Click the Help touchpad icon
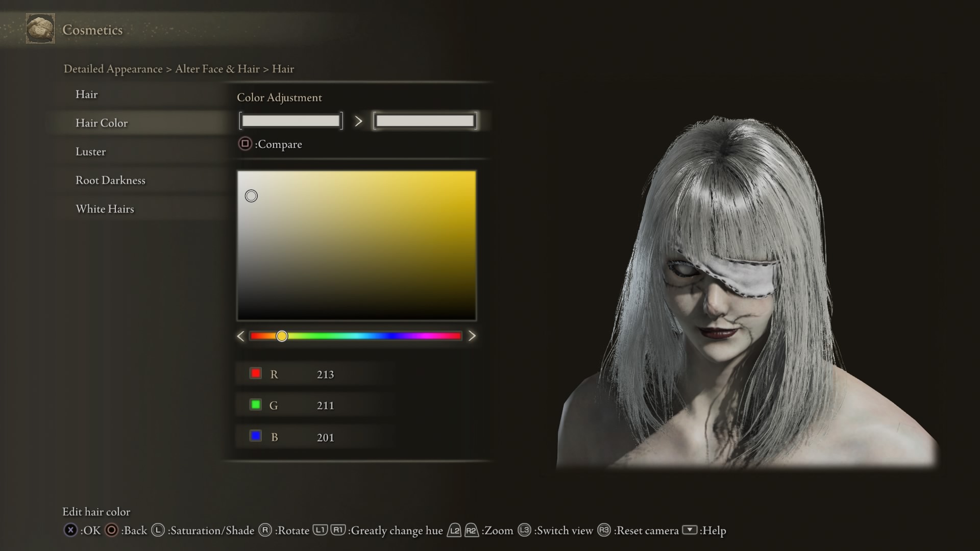 [690, 530]
